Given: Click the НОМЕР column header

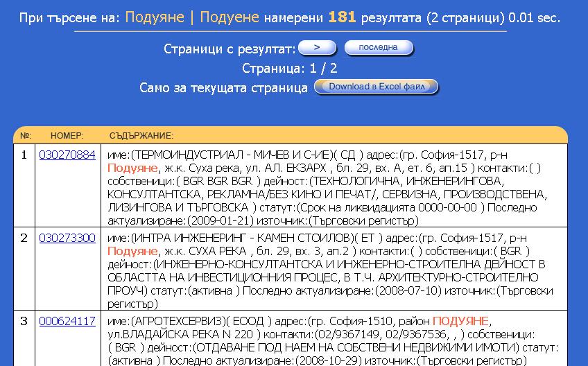Looking at the screenshot, I should pyautogui.click(x=67, y=136).
